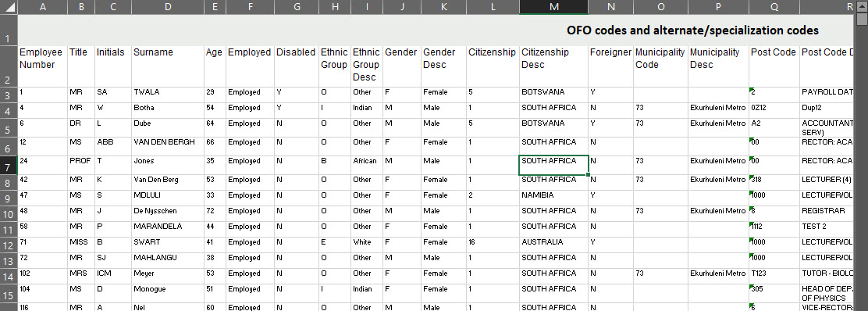Select citizenship desc cell 'AUSTRALIA'
This screenshot has height=311, width=868.
pos(553,245)
